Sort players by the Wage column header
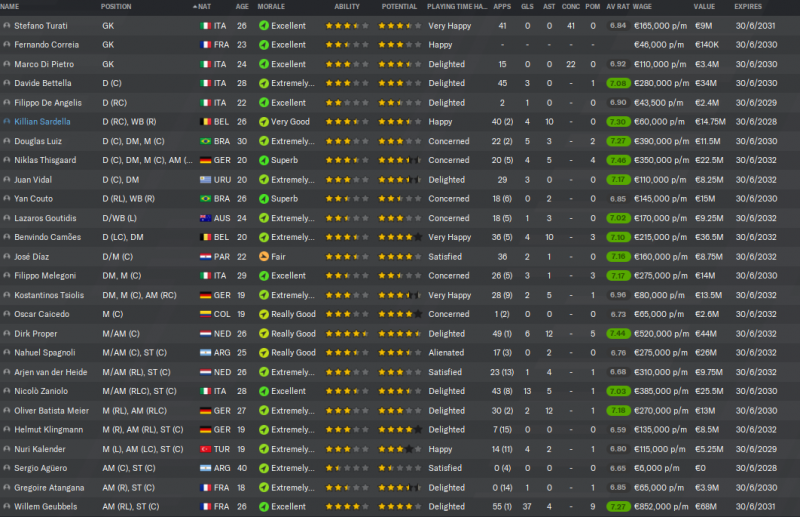Viewport: 800px width, 517px height. [x=644, y=7]
